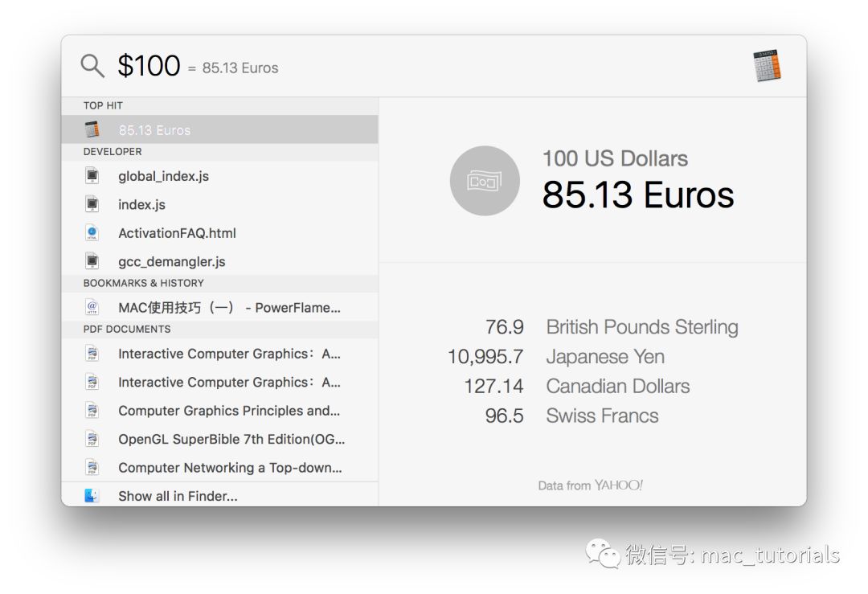
Task: Click the OpenGL SuperBible PDF icon
Action: (92, 439)
